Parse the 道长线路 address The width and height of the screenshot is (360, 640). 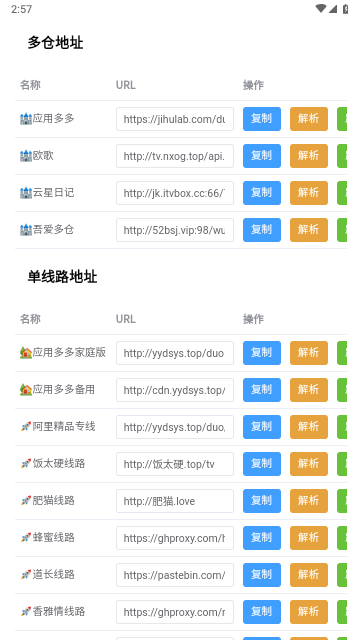tap(309, 575)
